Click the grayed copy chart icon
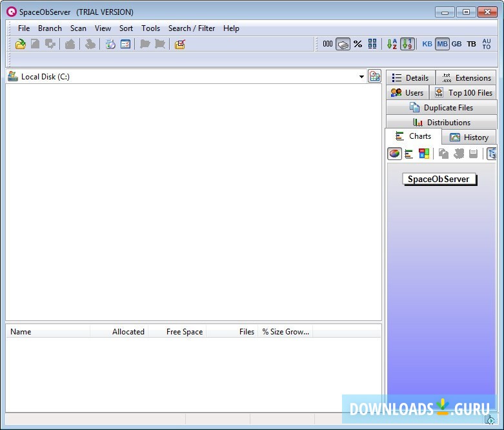The image size is (504, 430). [443, 154]
